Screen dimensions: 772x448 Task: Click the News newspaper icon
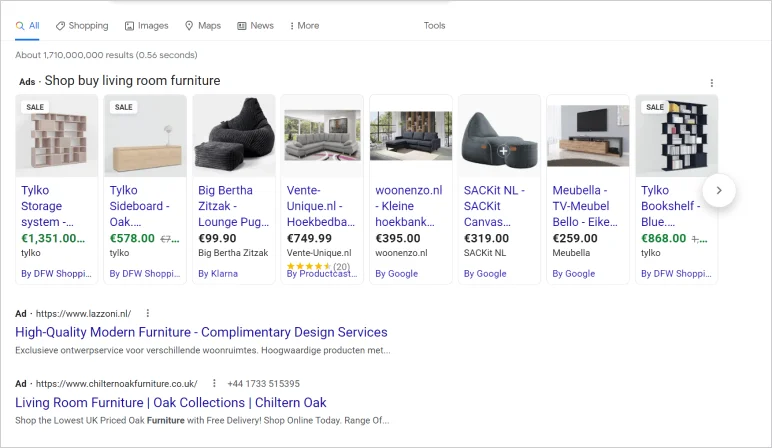tap(242, 26)
